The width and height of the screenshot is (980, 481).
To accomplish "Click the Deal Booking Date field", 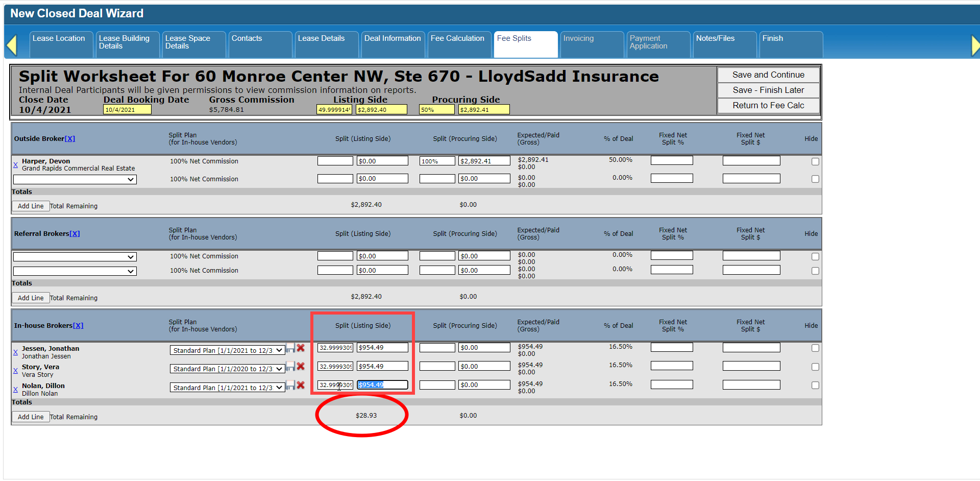I will tap(127, 110).
